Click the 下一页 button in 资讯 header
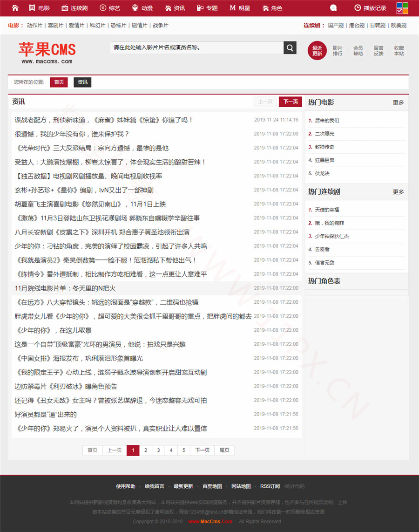This screenshot has height=532, width=419. click(290, 102)
